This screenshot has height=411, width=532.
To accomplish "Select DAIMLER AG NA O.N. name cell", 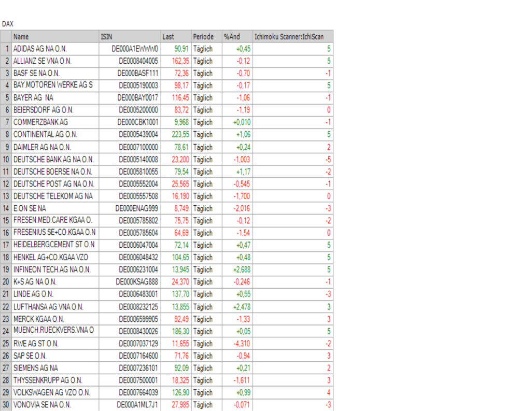I will point(55,147).
